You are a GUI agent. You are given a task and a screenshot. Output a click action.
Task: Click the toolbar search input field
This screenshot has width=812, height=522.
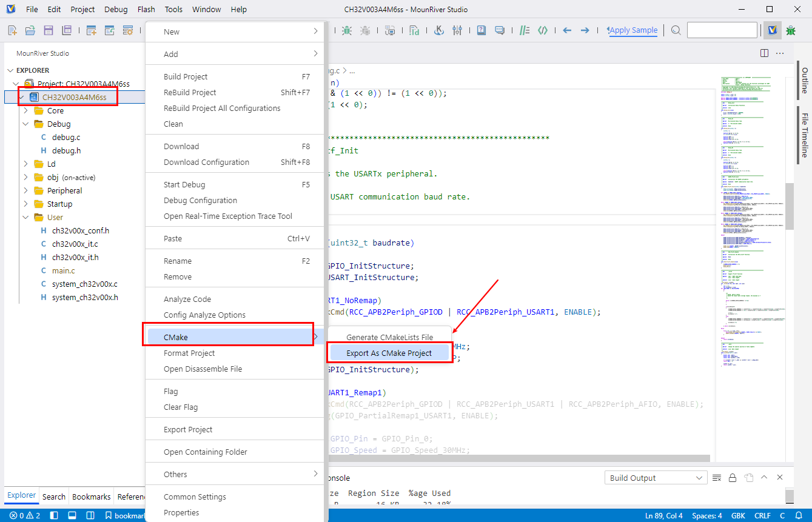[x=722, y=30]
